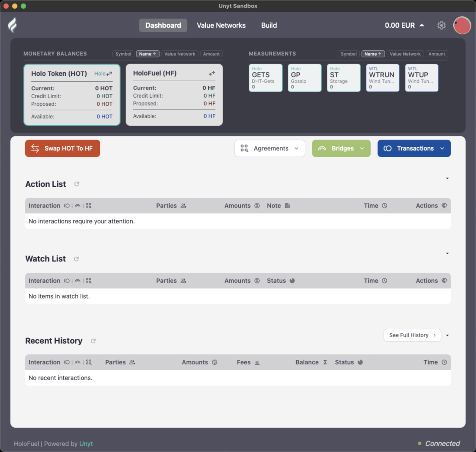476x452 pixels.
Task: Open the red user avatar profile
Action: pyautogui.click(x=462, y=25)
